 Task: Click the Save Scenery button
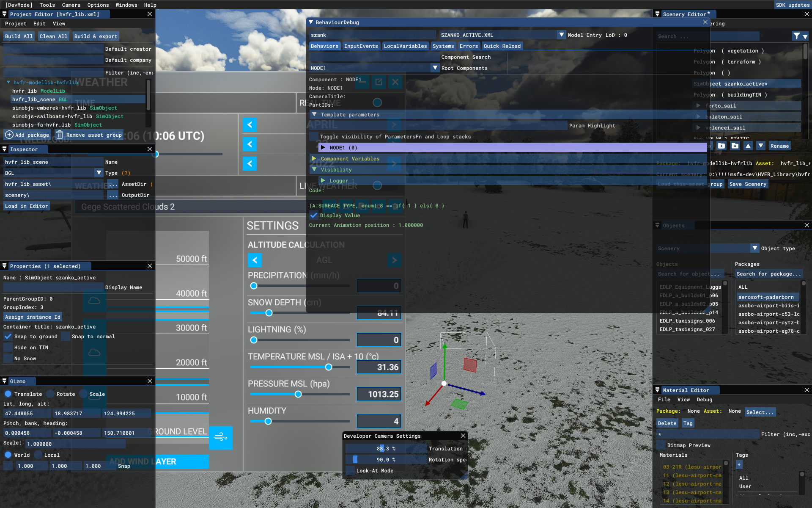pos(748,184)
